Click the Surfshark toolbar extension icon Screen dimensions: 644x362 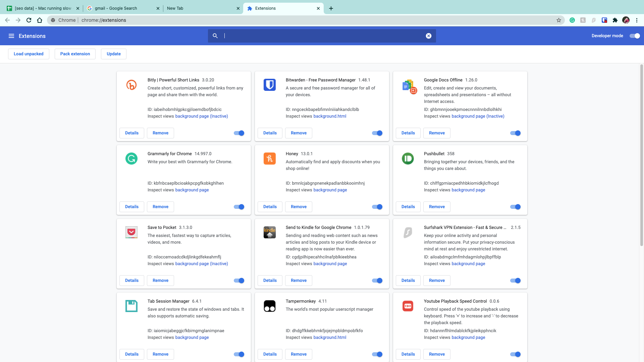tap(594, 20)
